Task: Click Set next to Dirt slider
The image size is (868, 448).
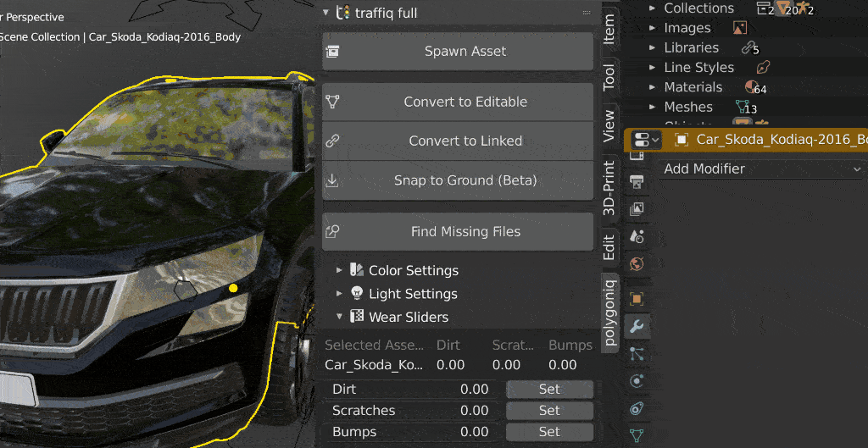Action: coord(549,390)
